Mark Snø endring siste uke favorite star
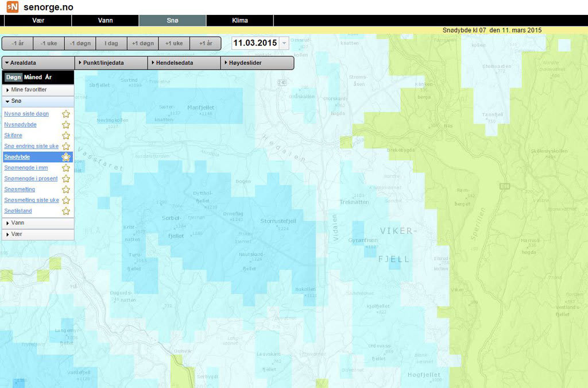Viewport: 588px width, 388px height. 66,146
